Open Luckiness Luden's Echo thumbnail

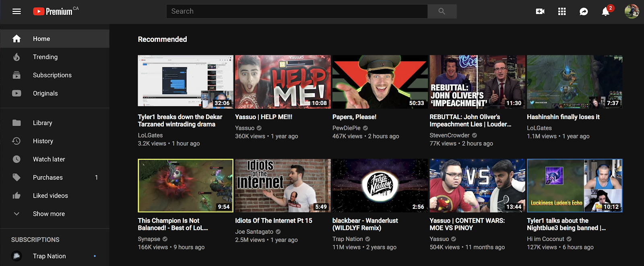575,186
